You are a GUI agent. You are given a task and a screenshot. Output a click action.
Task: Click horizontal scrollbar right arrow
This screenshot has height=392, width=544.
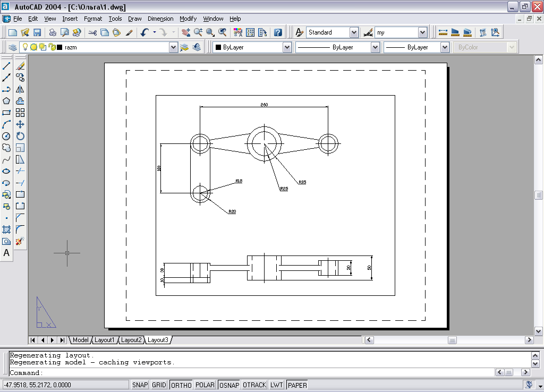529,340
